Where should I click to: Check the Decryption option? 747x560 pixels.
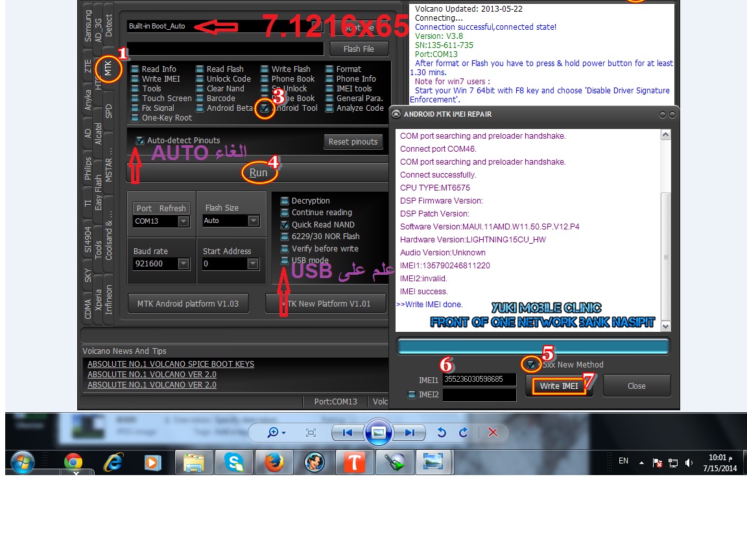285,200
